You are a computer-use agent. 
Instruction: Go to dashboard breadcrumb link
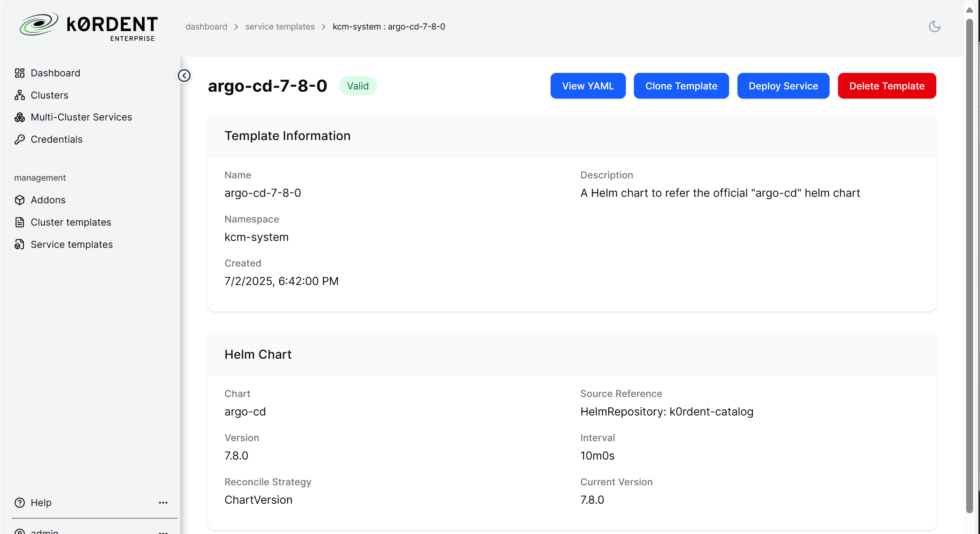[206, 26]
